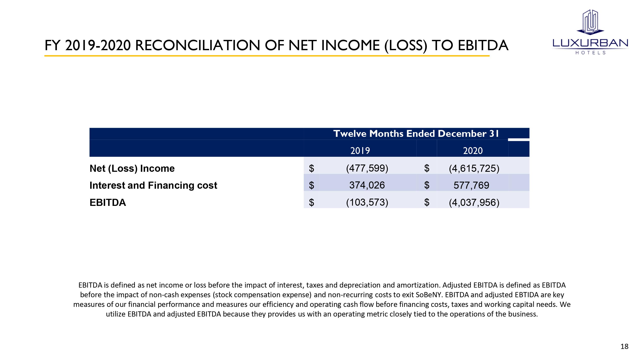
Task: Click the HOTELS text under the logo
Action: click(590, 53)
